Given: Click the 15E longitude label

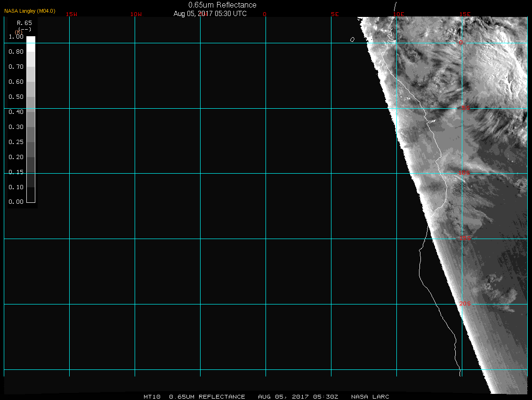Looking at the screenshot, I should [x=465, y=14].
